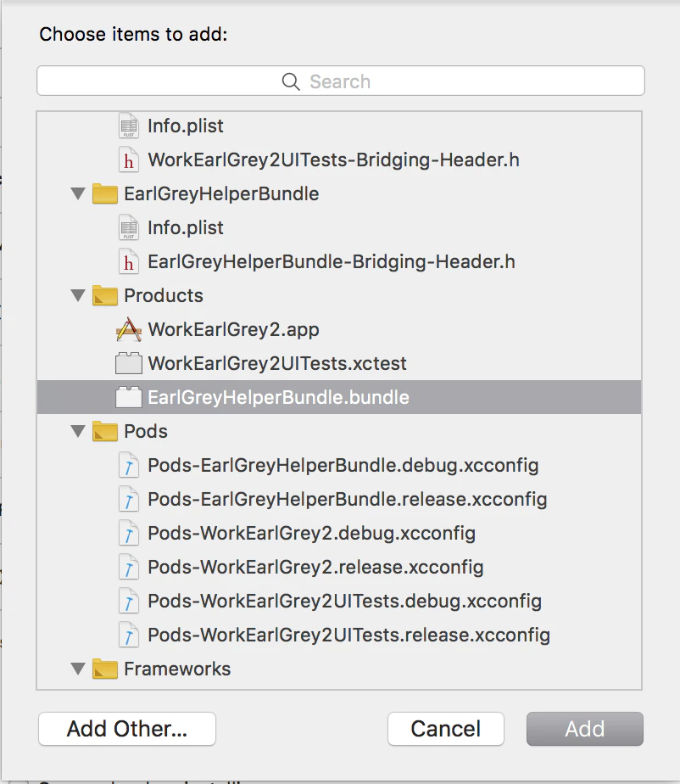The height and width of the screenshot is (784, 680).
Task: Click the Pods-WorkEarlGrey2.release.xcconfig file icon
Action: pos(129,568)
